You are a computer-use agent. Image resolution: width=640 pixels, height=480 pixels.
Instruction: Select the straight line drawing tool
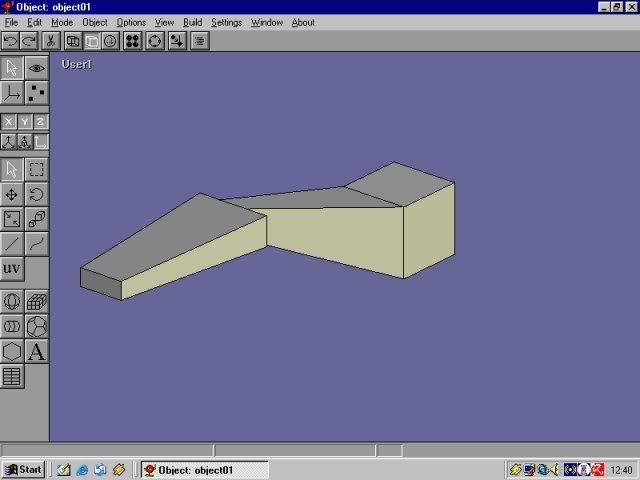pos(12,243)
